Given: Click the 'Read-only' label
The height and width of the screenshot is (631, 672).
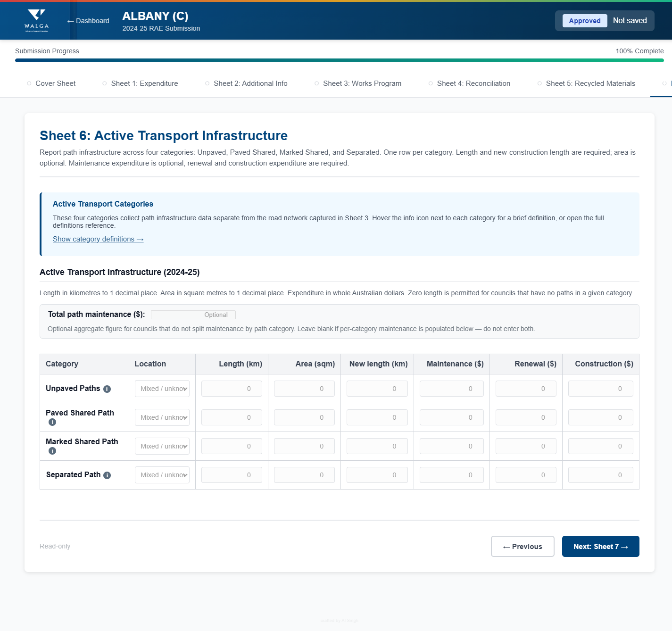Looking at the screenshot, I should [x=55, y=546].
